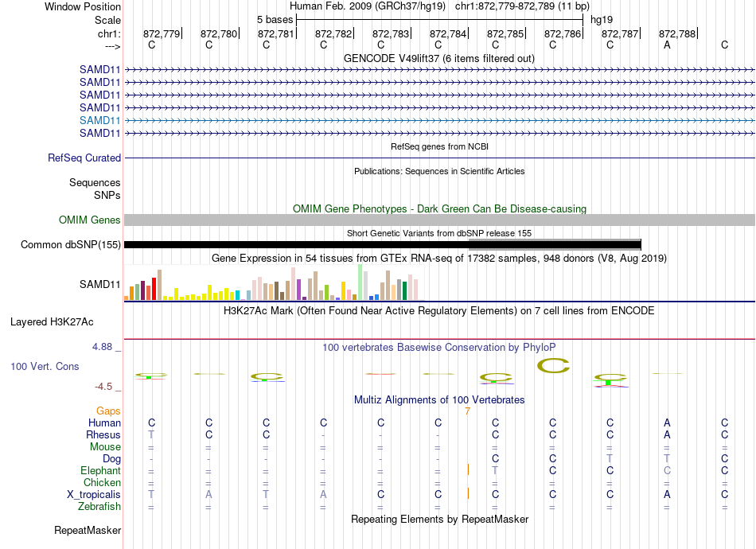This screenshot has height=549, width=756.
Task: Click the 5 bases scale bar label
Action: coord(275,20)
